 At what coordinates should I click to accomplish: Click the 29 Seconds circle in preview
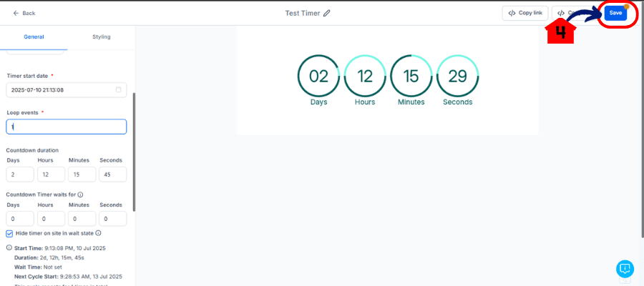(457, 76)
